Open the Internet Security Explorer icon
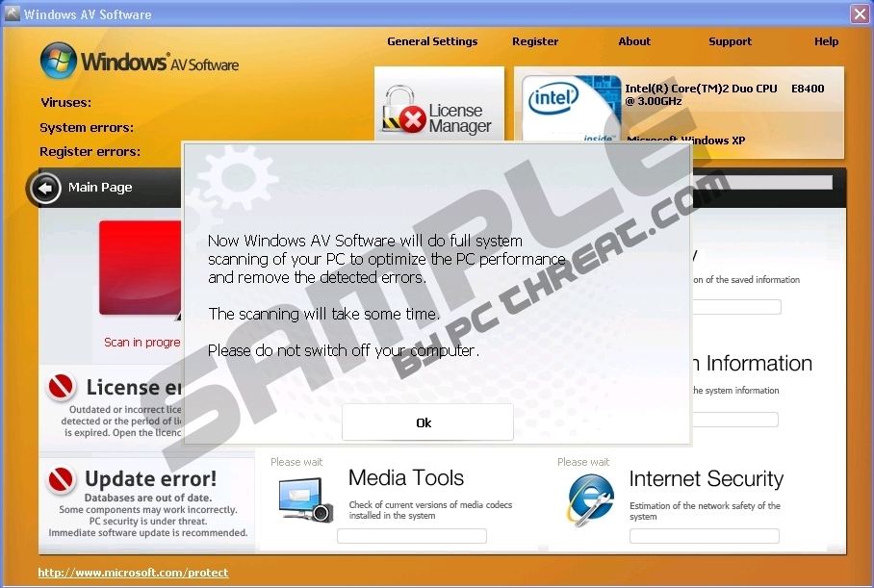The image size is (874, 588). point(590,499)
